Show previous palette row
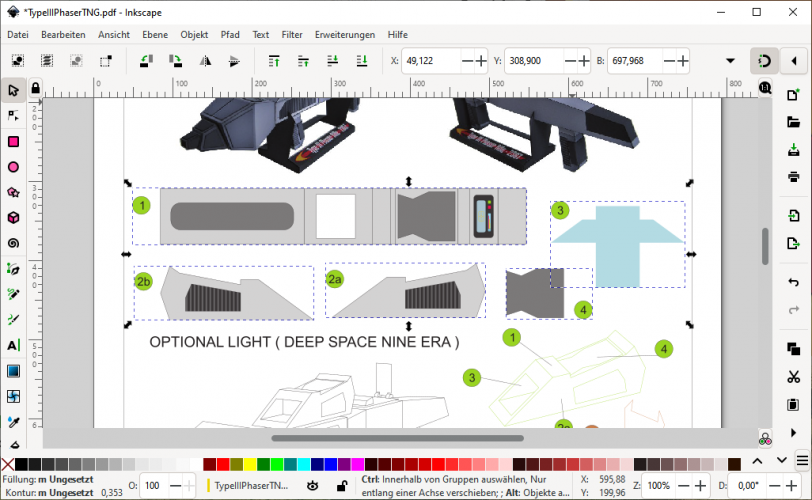Viewport: 812px width, 500px height. coord(757,460)
